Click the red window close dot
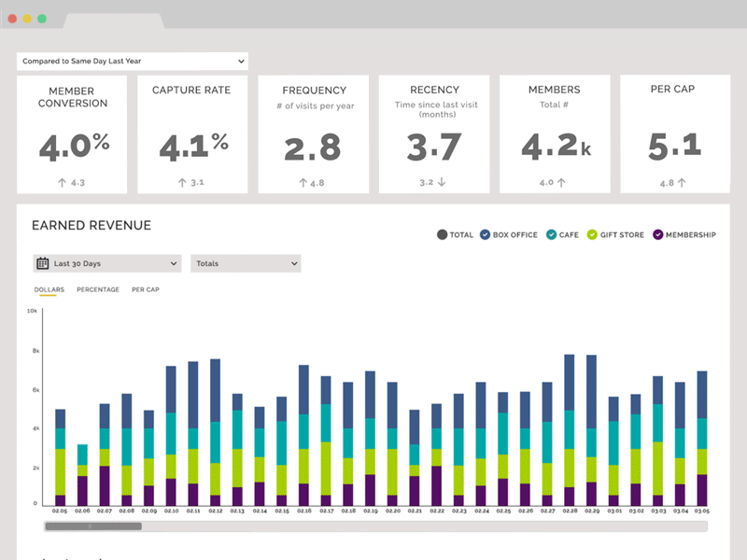The width and height of the screenshot is (747, 560). [12, 18]
